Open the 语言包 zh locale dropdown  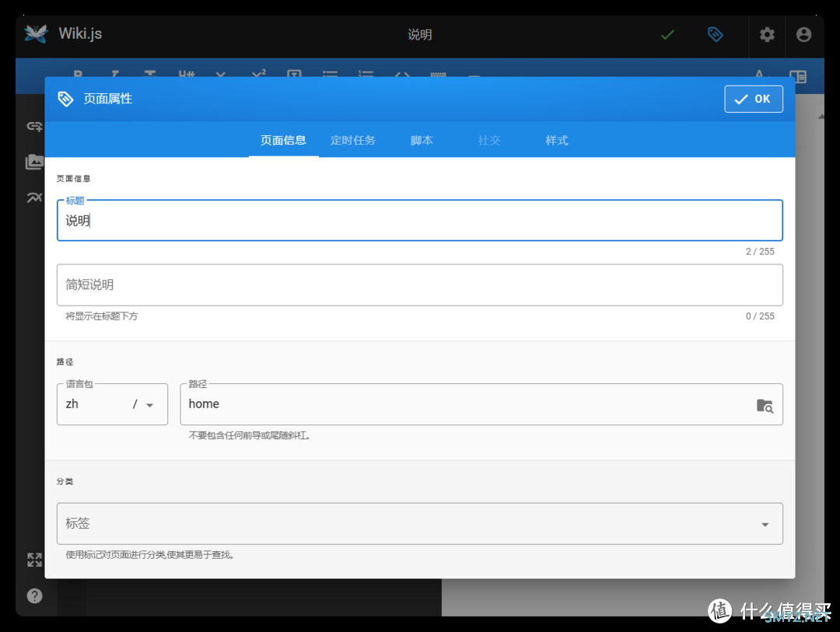pos(112,404)
